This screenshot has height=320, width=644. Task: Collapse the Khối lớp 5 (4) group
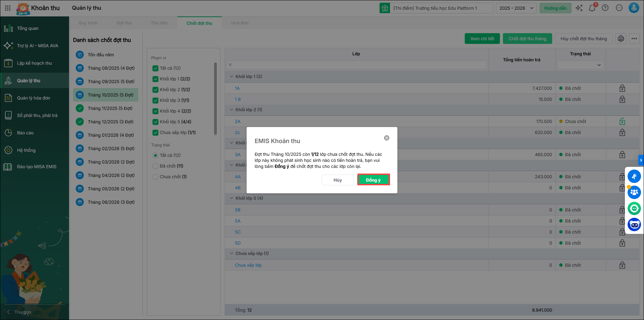pos(232,198)
